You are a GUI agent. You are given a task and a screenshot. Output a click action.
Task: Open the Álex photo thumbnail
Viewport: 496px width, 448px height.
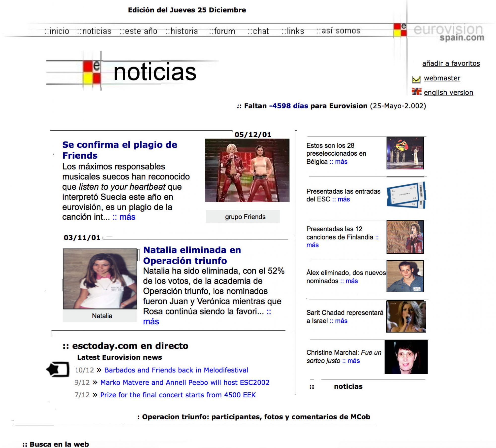click(x=405, y=276)
